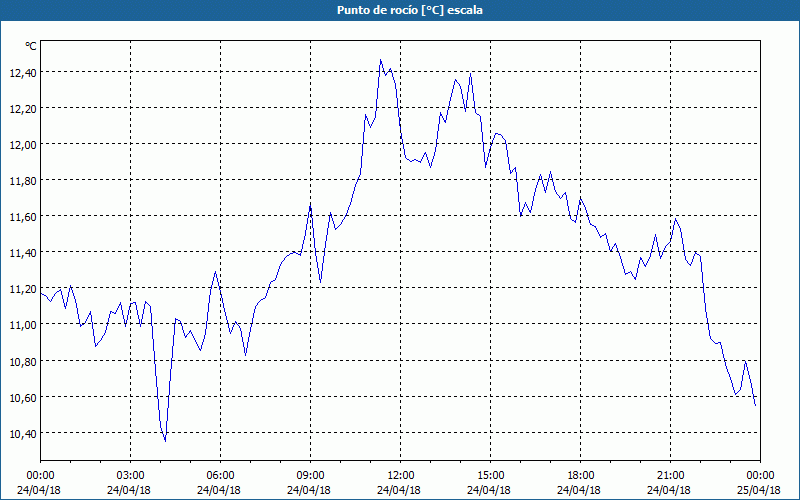
Task: Pick the 11,60 vertical axis label
Action: [23, 217]
